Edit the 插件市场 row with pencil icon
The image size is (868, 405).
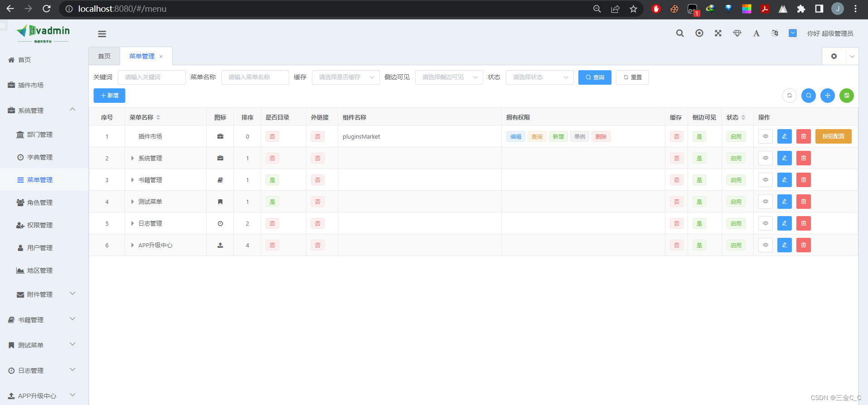click(785, 136)
